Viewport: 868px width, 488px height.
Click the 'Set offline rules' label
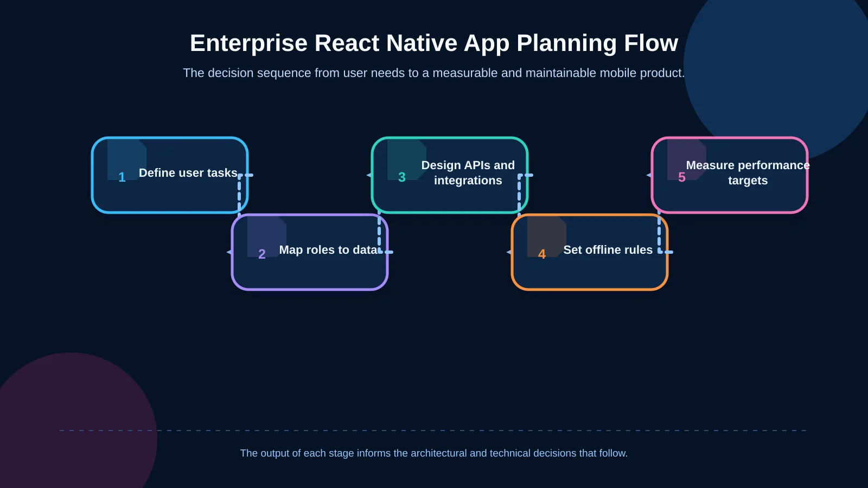point(608,250)
